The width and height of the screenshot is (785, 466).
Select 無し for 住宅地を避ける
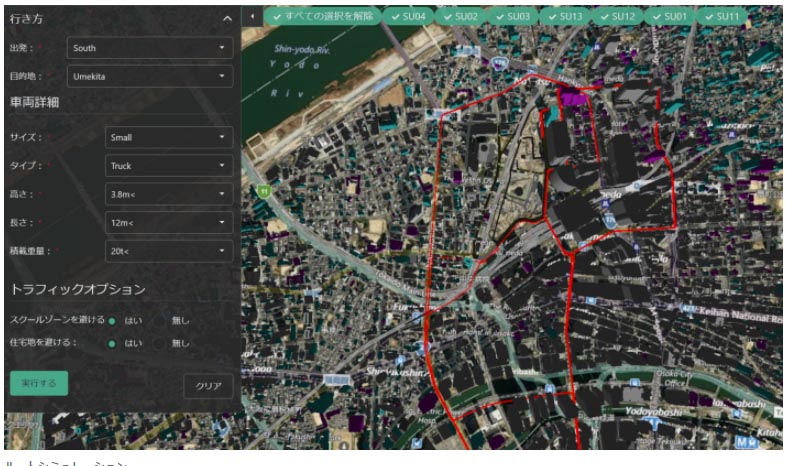159,344
